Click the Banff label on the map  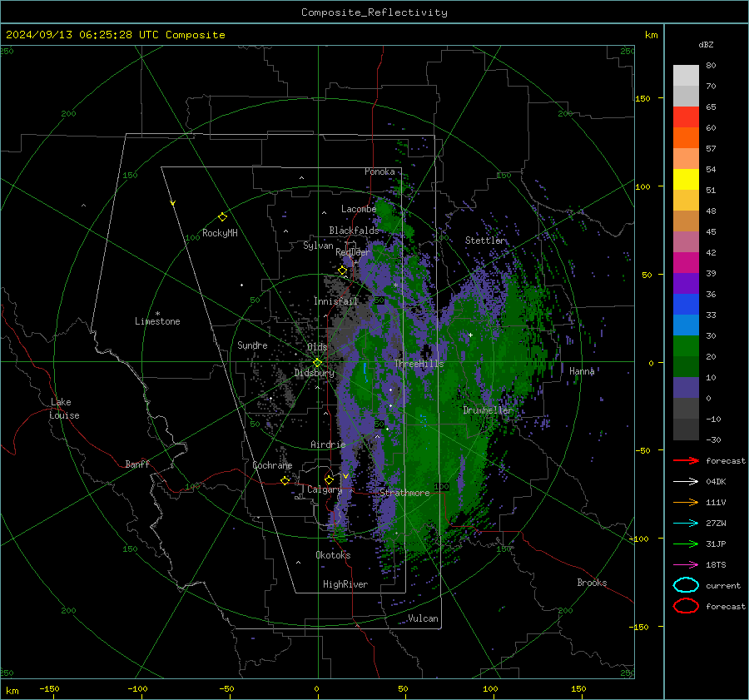pyautogui.click(x=137, y=464)
